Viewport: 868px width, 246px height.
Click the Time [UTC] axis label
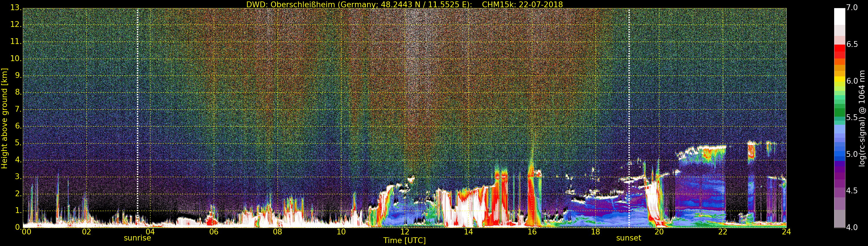(x=404, y=241)
